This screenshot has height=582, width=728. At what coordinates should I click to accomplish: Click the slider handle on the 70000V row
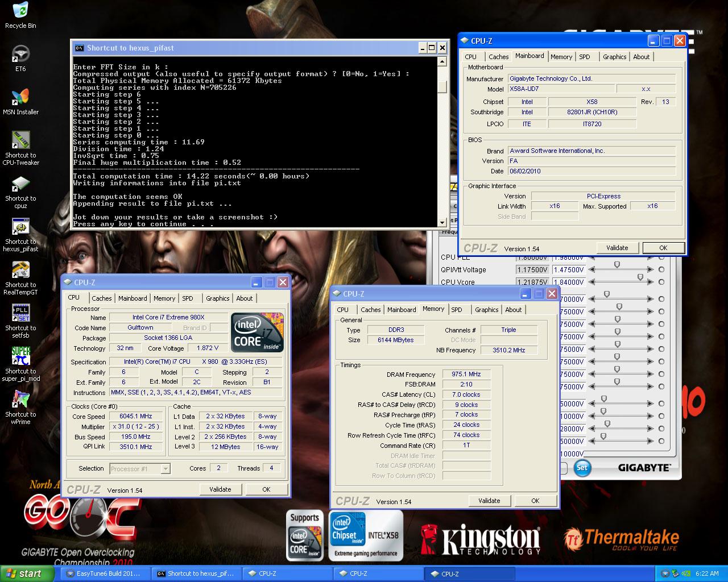tap(607, 294)
